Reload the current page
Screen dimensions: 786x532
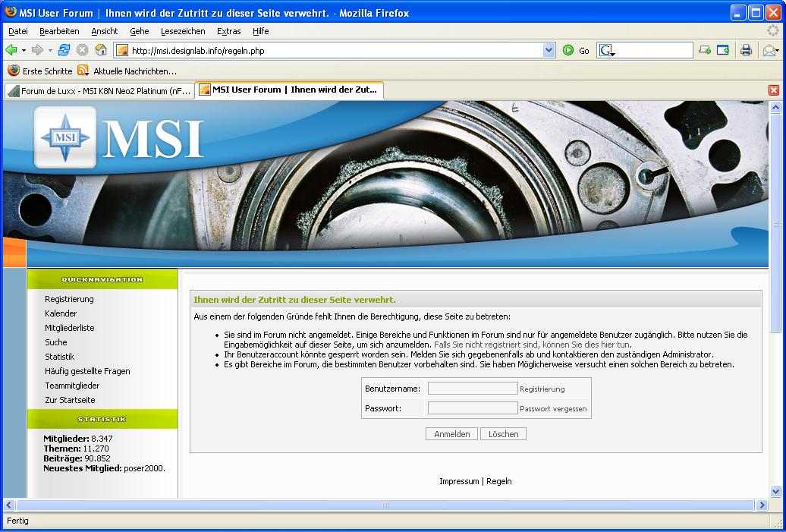[64, 50]
